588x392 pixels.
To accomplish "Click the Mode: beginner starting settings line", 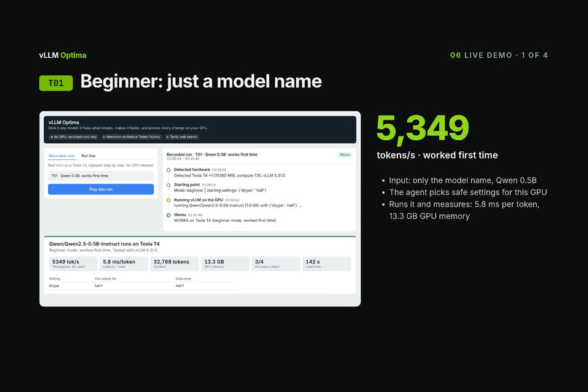I will click(220, 191).
